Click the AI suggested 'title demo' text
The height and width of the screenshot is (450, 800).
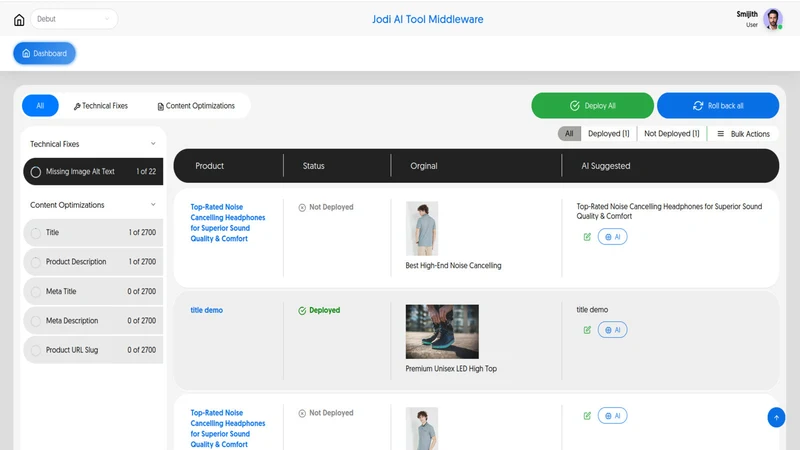[592, 310]
